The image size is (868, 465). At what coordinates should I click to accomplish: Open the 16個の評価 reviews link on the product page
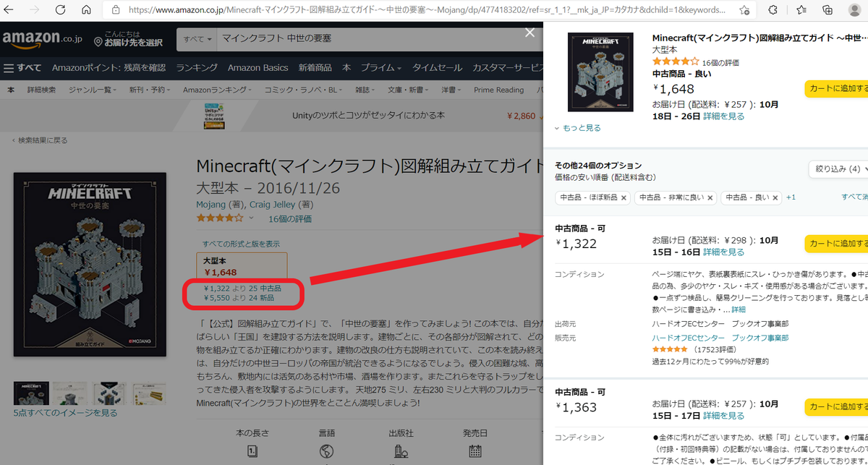(290, 218)
